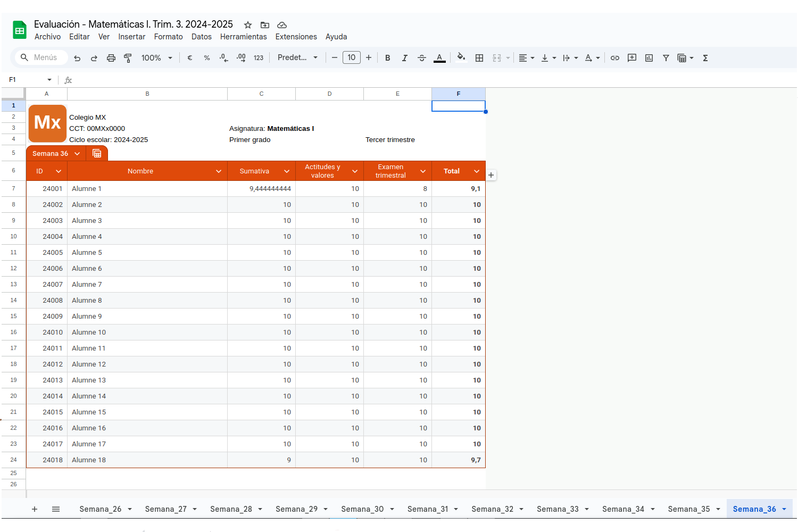Image resolution: width=798 pixels, height=532 pixels.
Task: Click table view icon beside Semana 36
Action: (97, 154)
